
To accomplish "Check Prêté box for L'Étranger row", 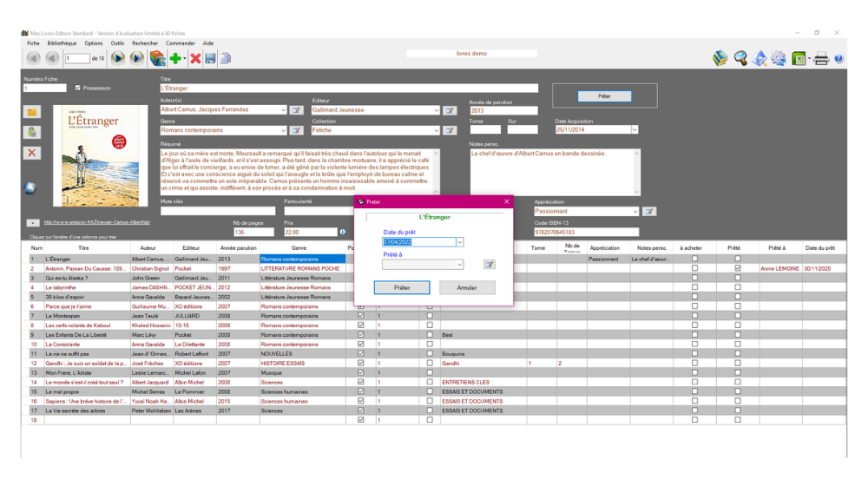I will 737,259.
